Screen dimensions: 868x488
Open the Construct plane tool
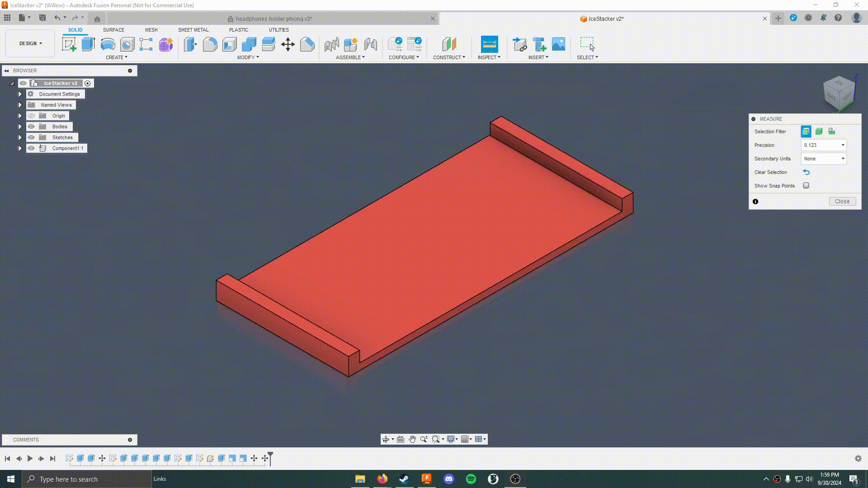pos(449,44)
